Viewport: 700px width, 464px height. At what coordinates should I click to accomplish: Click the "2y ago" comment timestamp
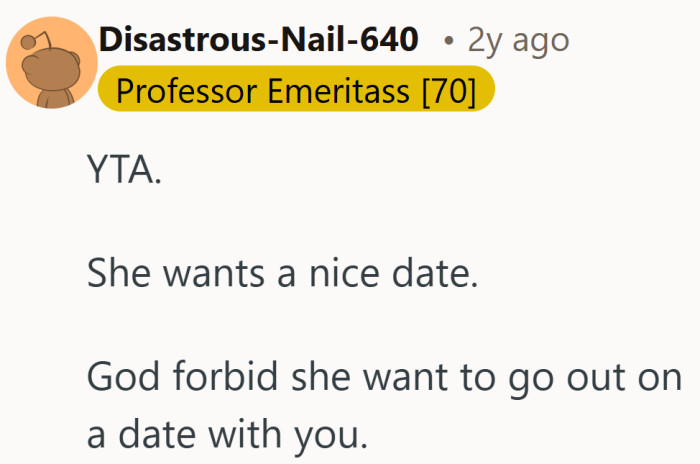click(x=519, y=41)
